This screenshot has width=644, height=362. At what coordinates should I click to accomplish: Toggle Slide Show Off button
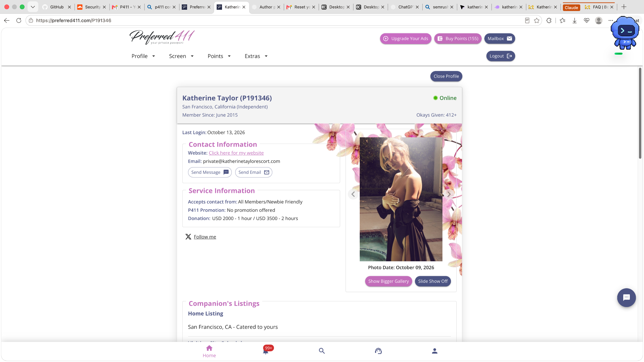pos(433,281)
